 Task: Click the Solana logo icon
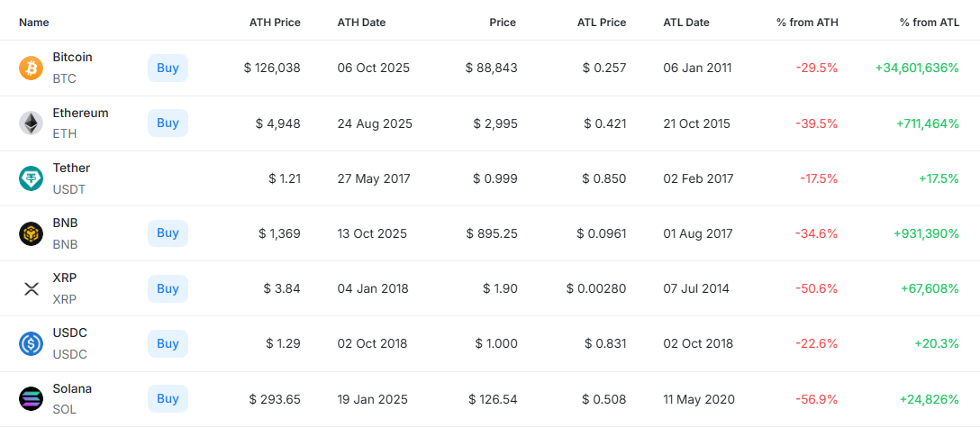32,398
